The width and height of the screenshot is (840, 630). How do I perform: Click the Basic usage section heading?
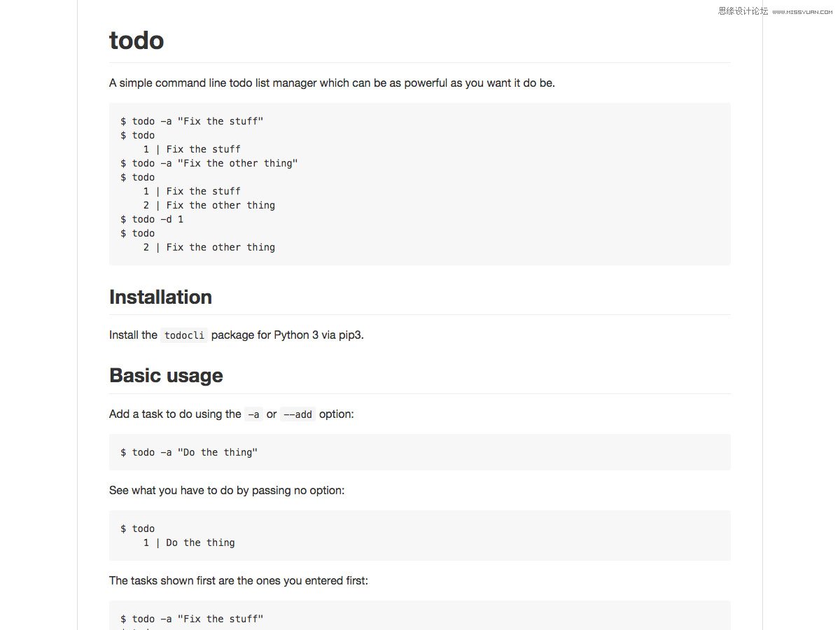click(x=166, y=375)
